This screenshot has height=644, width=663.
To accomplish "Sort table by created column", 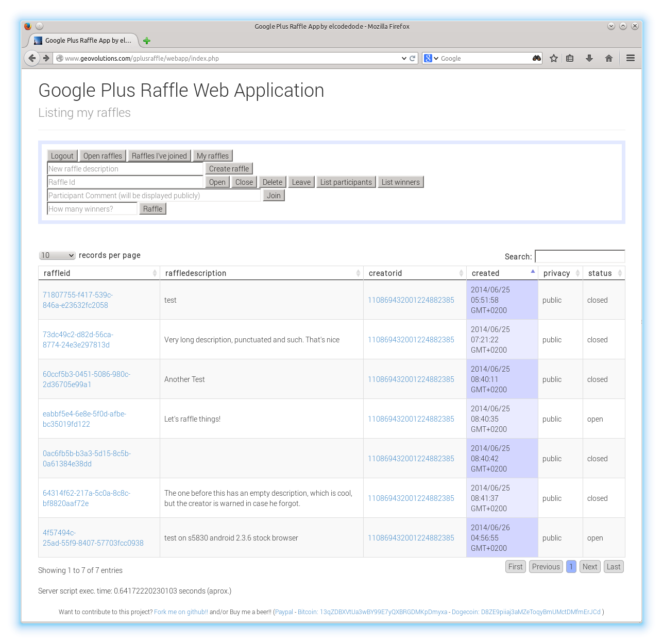I will click(502, 273).
